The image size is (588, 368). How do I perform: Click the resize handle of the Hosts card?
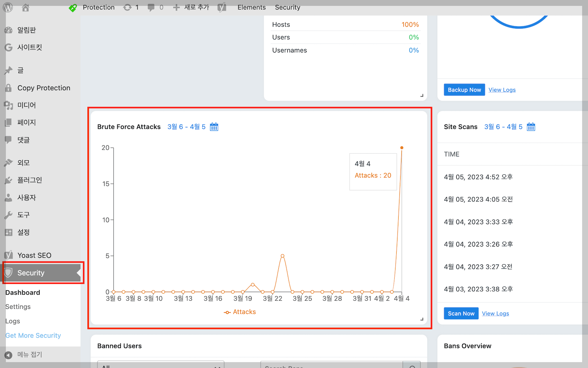click(x=422, y=95)
